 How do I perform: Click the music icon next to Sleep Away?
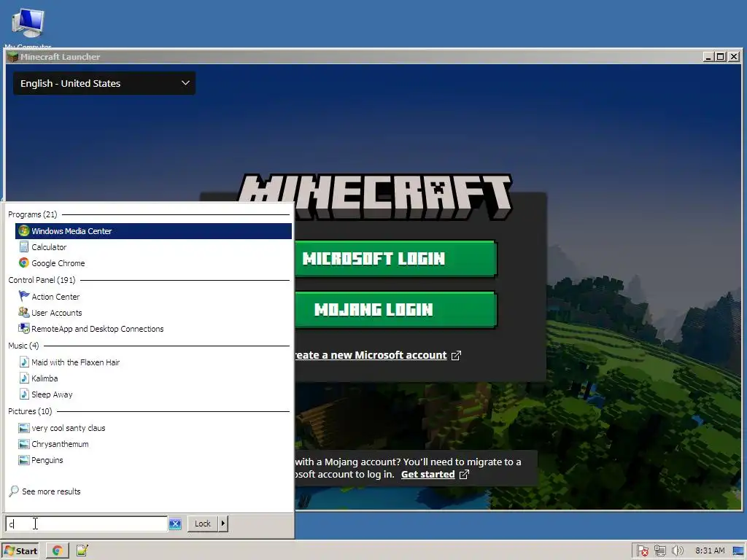tap(24, 394)
